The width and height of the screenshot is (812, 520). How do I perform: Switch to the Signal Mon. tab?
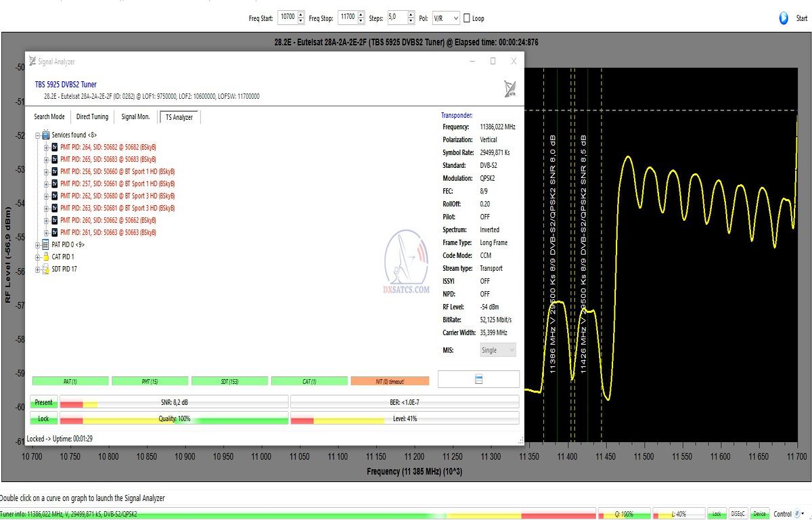135,117
